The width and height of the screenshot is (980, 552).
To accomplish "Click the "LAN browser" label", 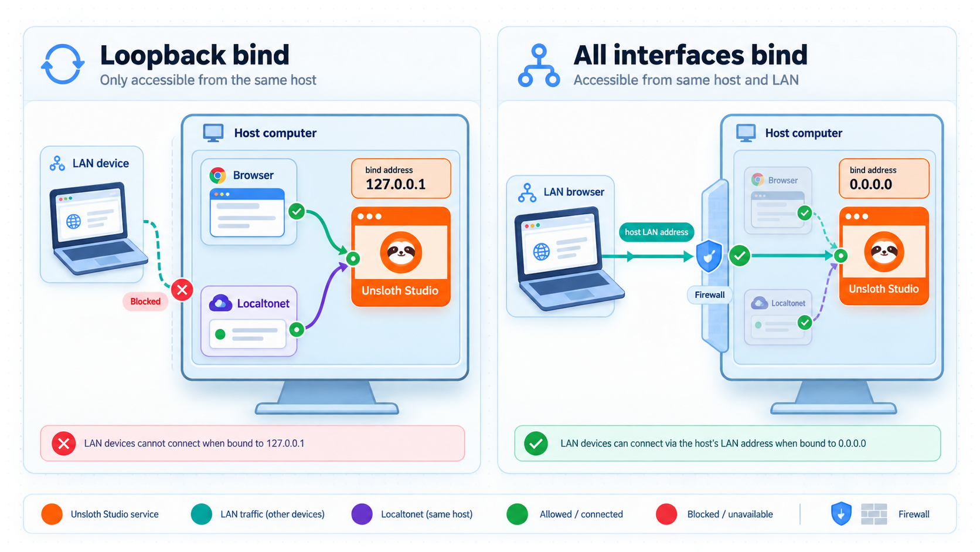I will 574,192.
